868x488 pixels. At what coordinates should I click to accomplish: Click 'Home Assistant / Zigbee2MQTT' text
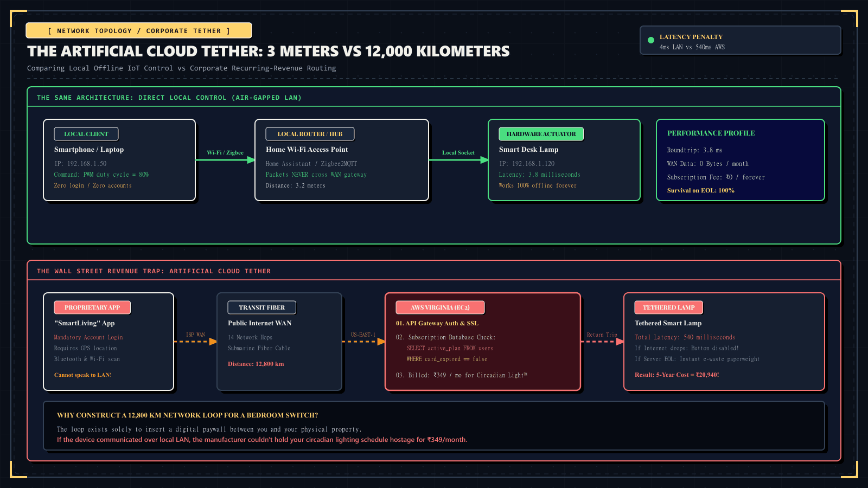tap(311, 164)
